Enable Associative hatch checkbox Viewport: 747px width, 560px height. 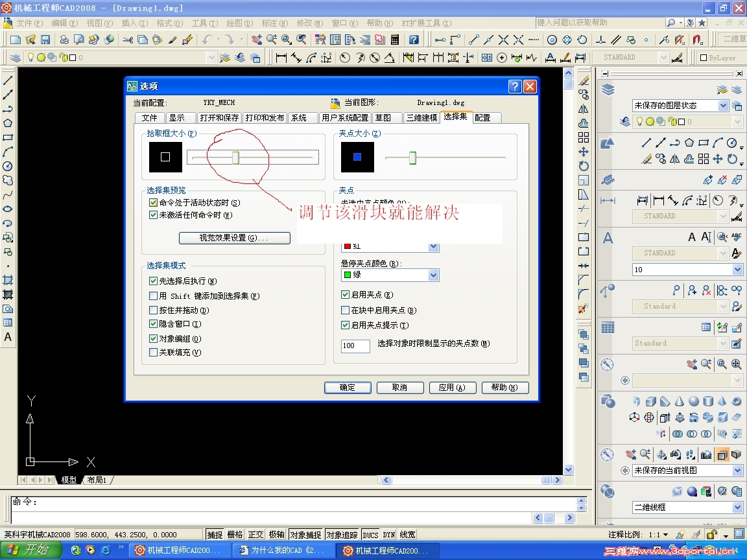[x=154, y=353]
